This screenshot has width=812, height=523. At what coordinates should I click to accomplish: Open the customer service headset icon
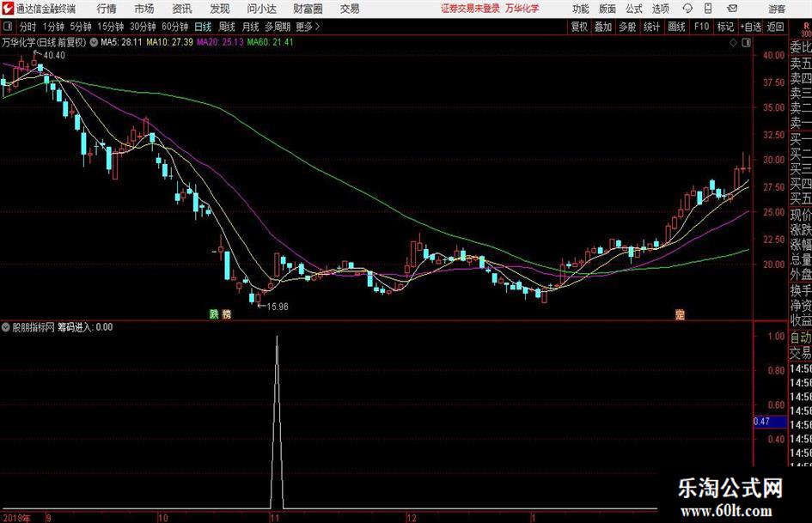pos(687,9)
